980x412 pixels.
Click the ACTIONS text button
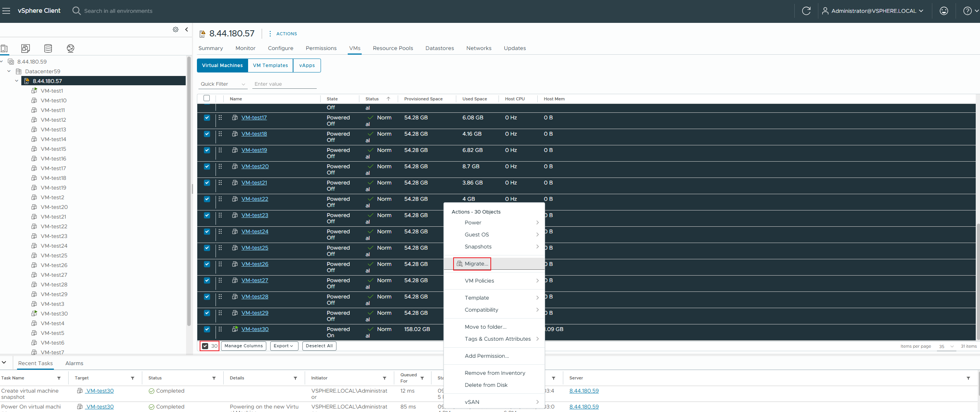pyautogui.click(x=286, y=34)
